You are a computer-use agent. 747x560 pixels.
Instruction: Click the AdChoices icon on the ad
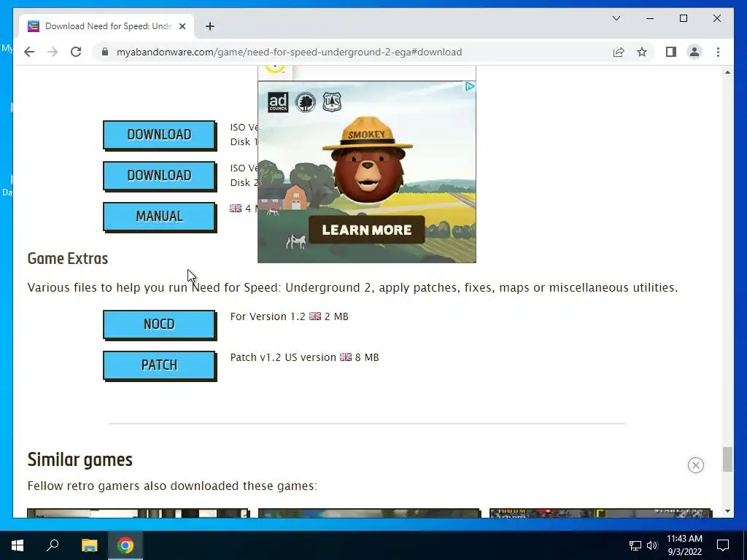tap(470, 87)
